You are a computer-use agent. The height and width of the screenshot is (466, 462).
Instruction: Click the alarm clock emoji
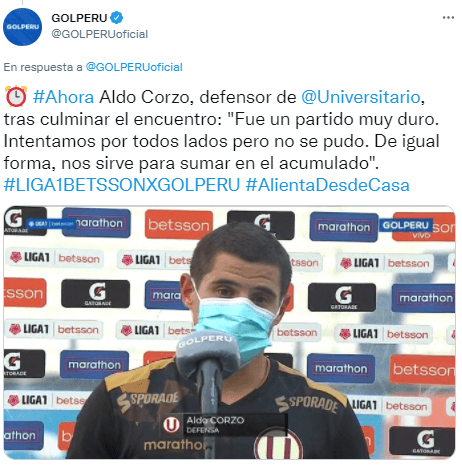coord(16,97)
